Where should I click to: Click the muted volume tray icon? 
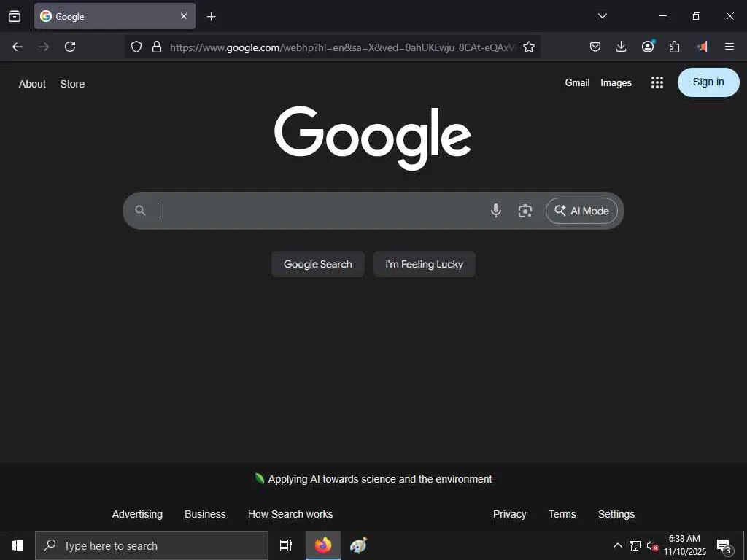pos(652,545)
